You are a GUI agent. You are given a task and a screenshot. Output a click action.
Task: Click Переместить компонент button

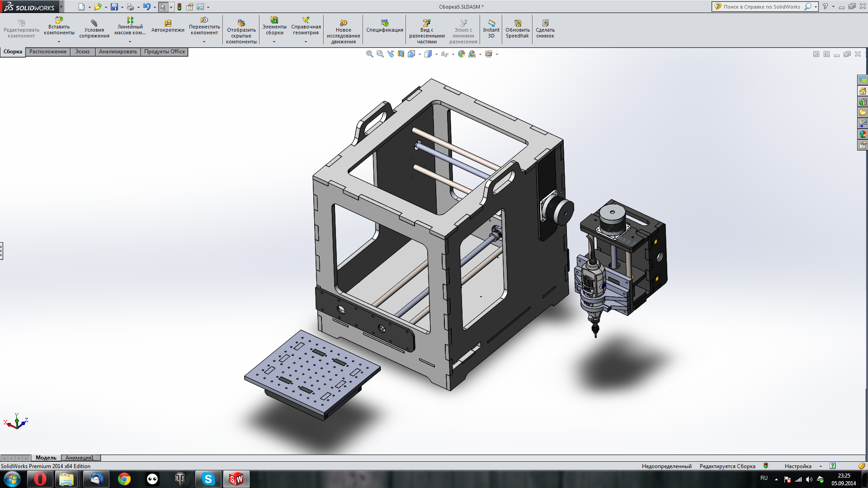(x=204, y=26)
